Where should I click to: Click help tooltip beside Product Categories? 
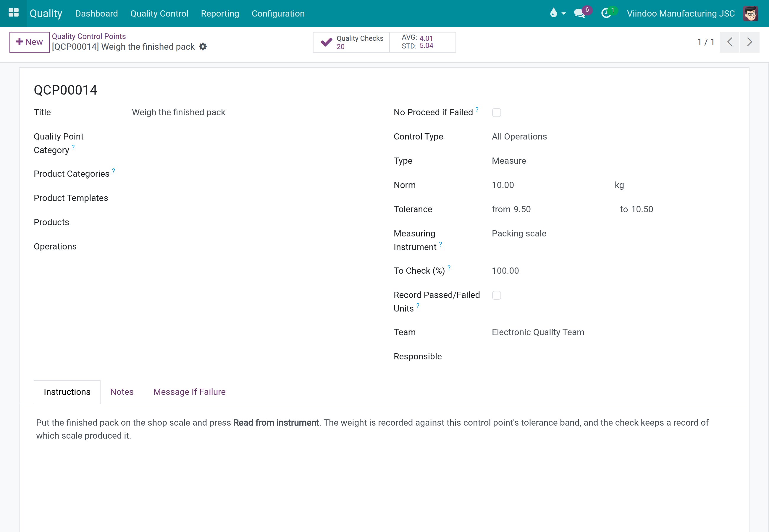click(x=113, y=171)
